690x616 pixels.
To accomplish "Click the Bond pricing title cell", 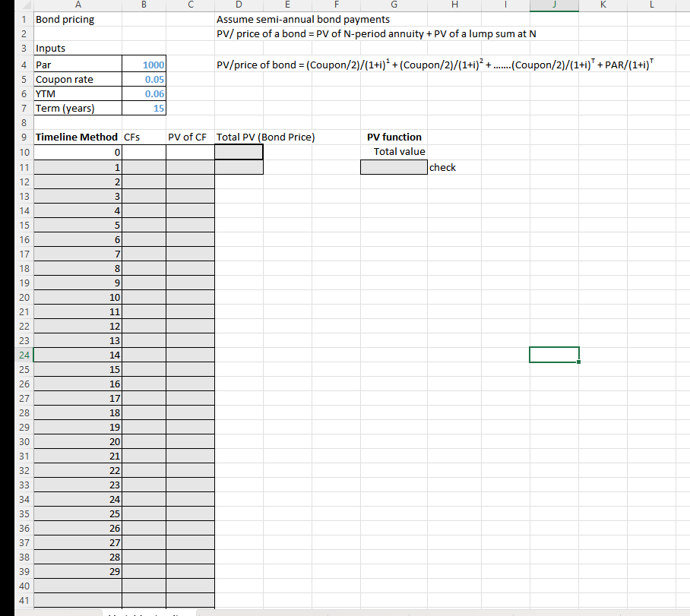I will coord(78,19).
